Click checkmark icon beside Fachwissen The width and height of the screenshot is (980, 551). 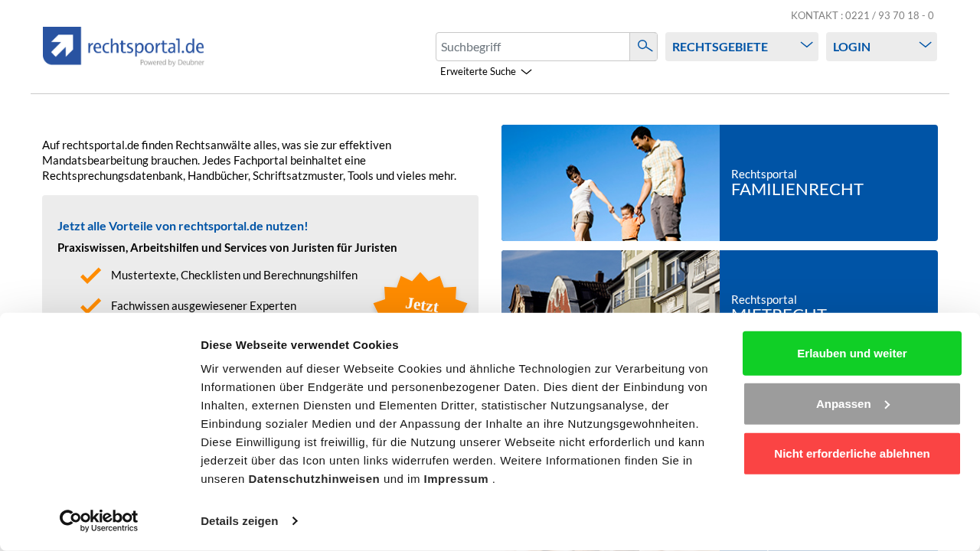[x=90, y=305]
